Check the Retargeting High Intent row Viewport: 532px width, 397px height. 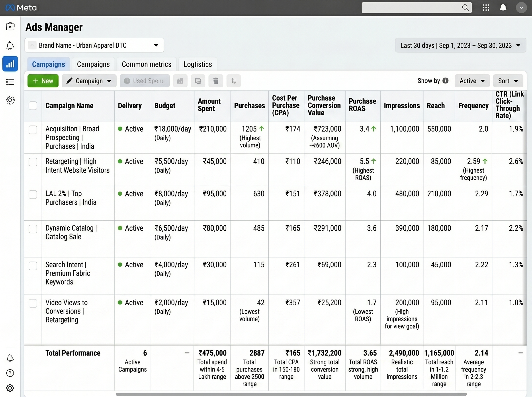(x=33, y=162)
